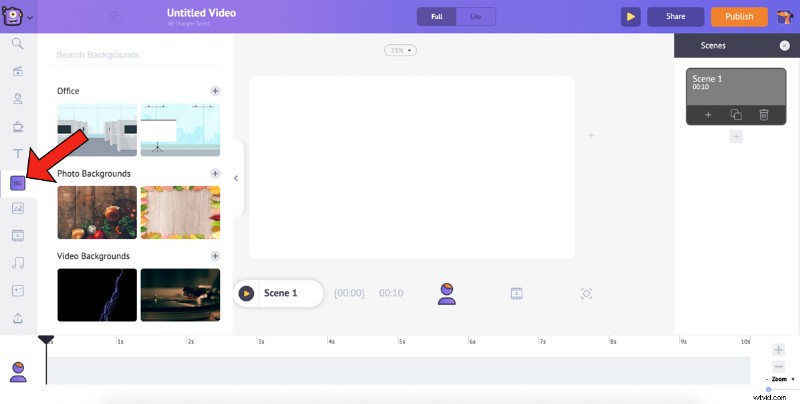800x404 pixels.
Task: Click the 00:10 scene duration
Action: (x=391, y=293)
